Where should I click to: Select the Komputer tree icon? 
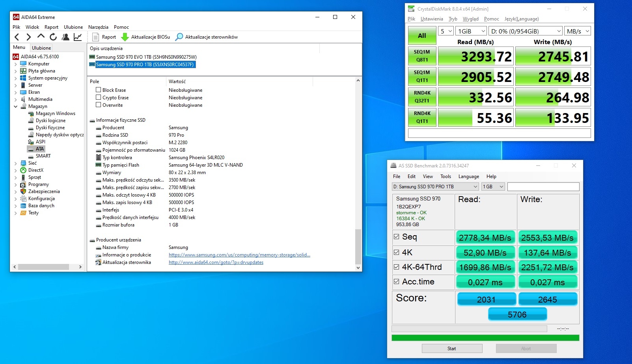click(23, 64)
